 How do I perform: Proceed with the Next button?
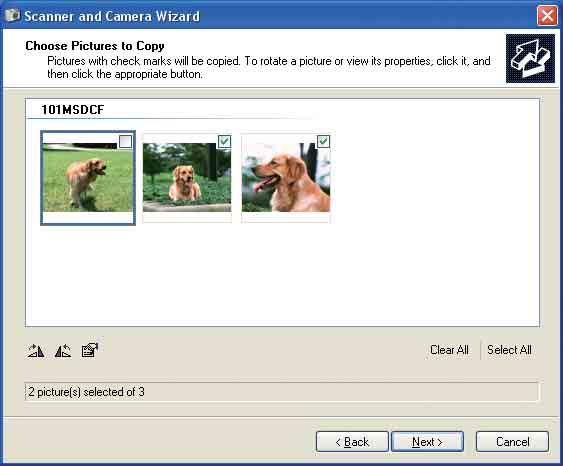(427, 442)
